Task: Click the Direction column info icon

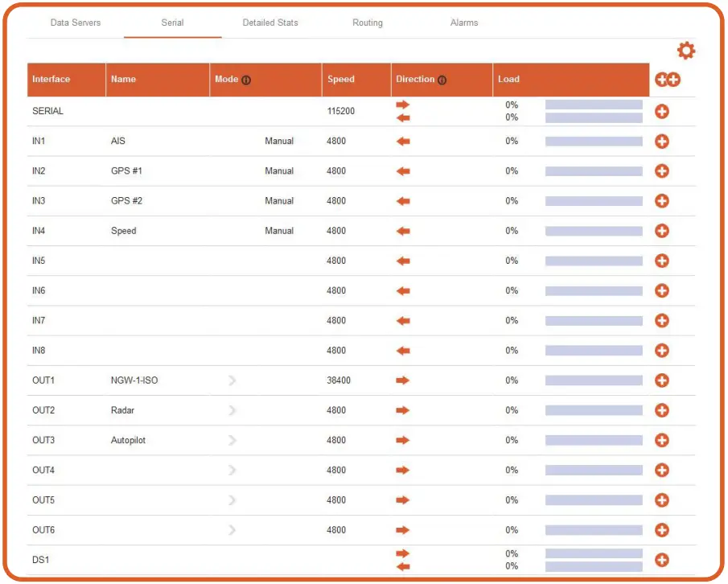Action: pos(442,80)
